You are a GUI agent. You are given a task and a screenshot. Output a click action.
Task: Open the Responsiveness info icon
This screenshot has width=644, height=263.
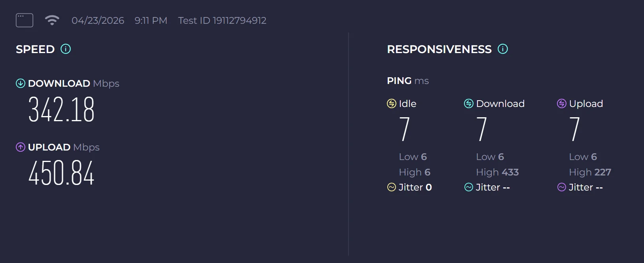[x=503, y=49]
